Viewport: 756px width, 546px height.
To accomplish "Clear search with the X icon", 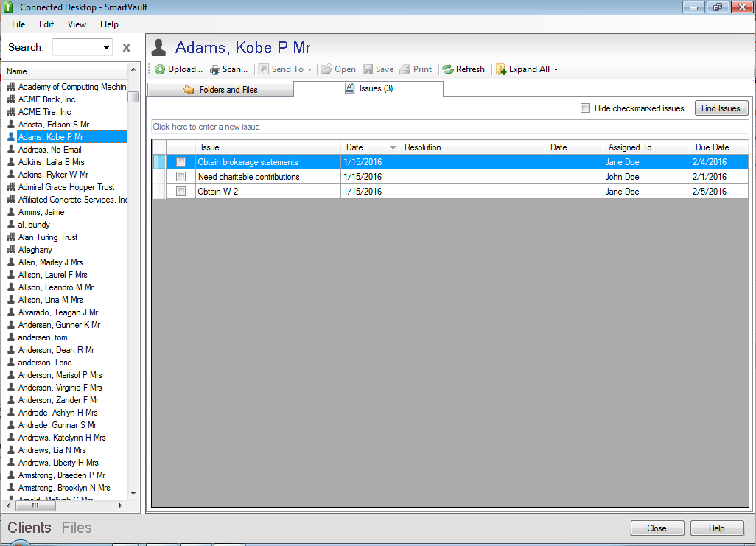I will point(126,48).
